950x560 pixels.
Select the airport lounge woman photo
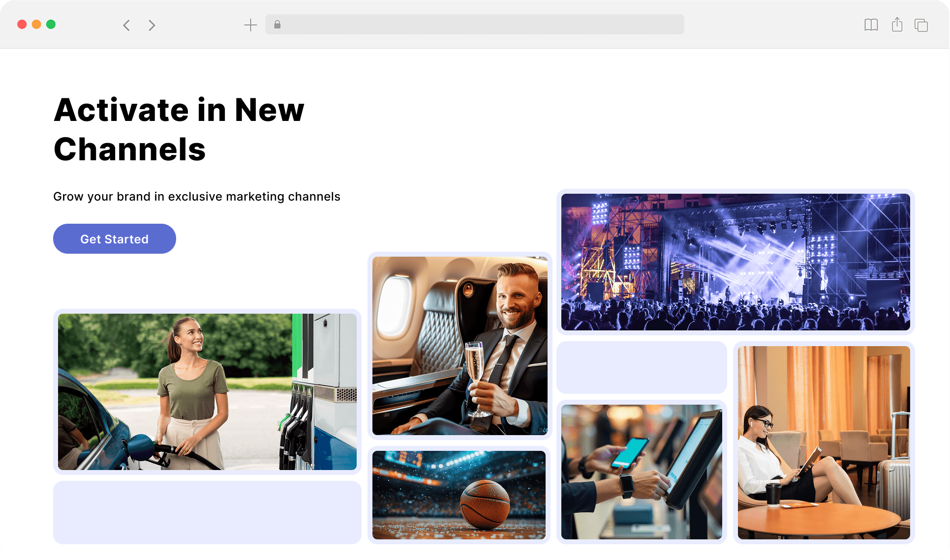pyautogui.click(x=824, y=442)
